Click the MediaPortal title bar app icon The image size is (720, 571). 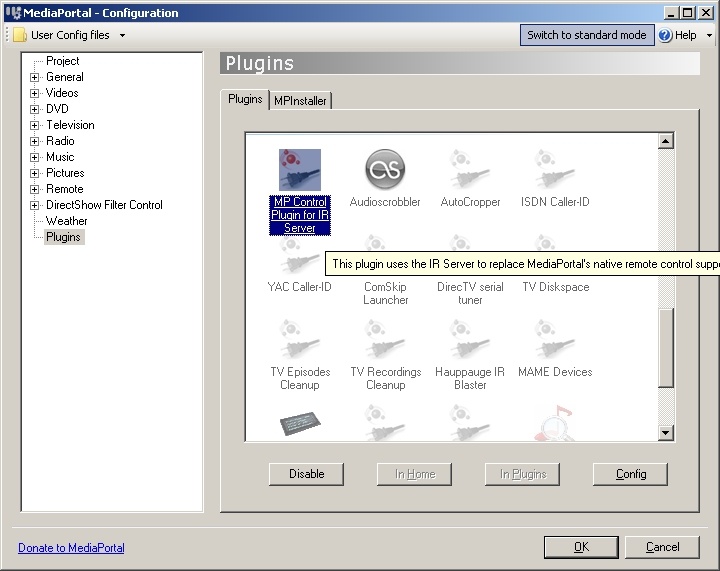tap(14, 12)
